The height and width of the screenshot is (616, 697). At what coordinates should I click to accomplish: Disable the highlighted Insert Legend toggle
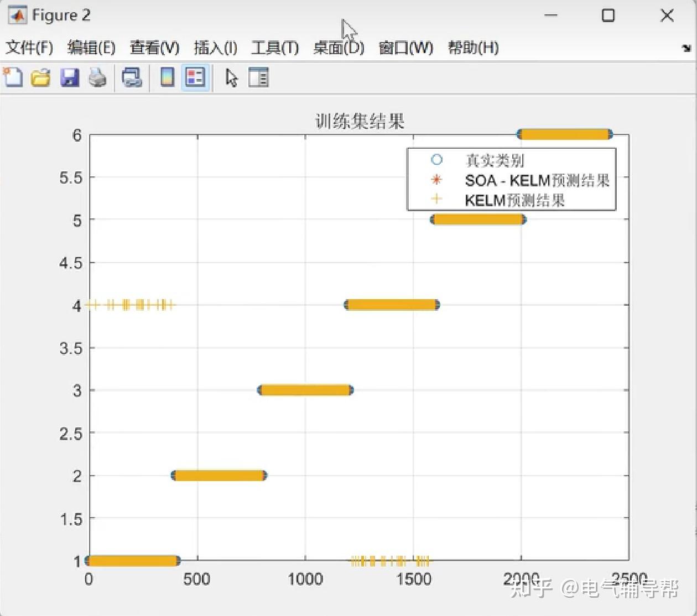tap(195, 77)
